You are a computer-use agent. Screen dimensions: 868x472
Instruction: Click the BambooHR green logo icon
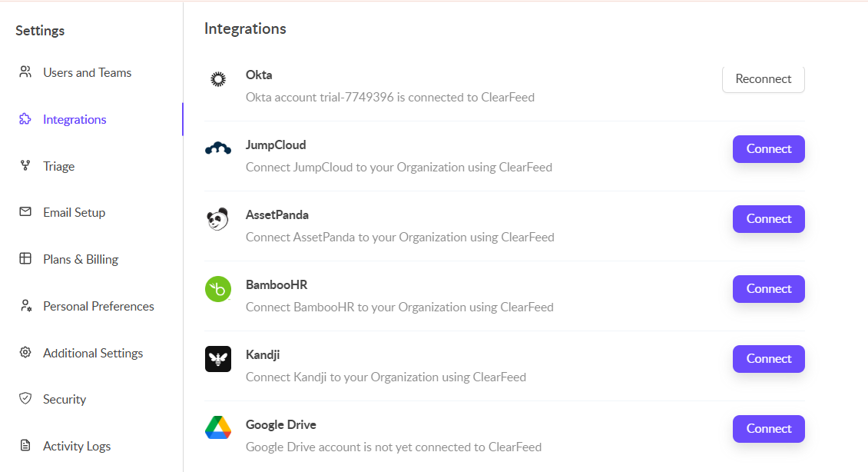click(x=218, y=289)
